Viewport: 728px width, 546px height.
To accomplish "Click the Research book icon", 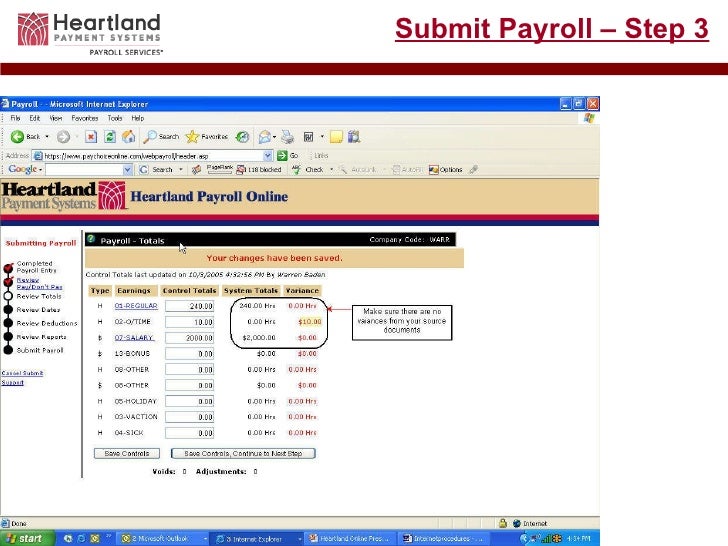I will point(354,136).
